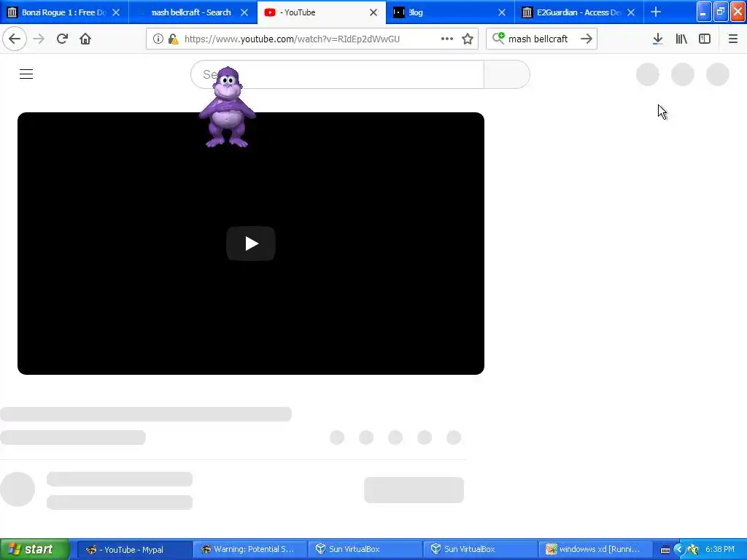Screen dimensions: 747x560
Task: Expand hidden system tray icons
Action: click(x=679, y=550)
